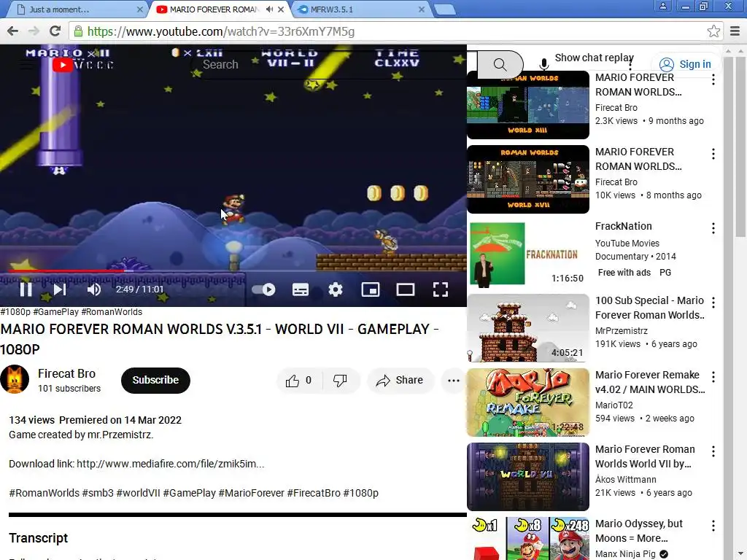Click the YouTube search magnifier button

tap(500, 64)
